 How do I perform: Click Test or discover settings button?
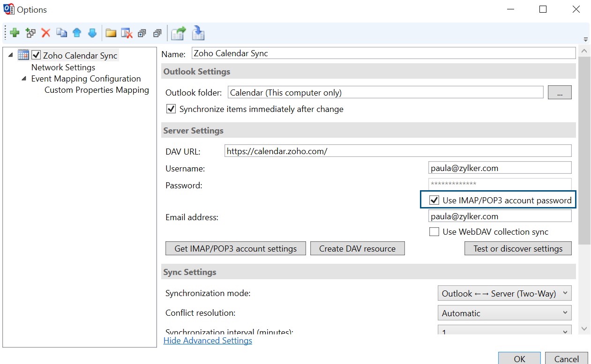[x=518, y=249]
